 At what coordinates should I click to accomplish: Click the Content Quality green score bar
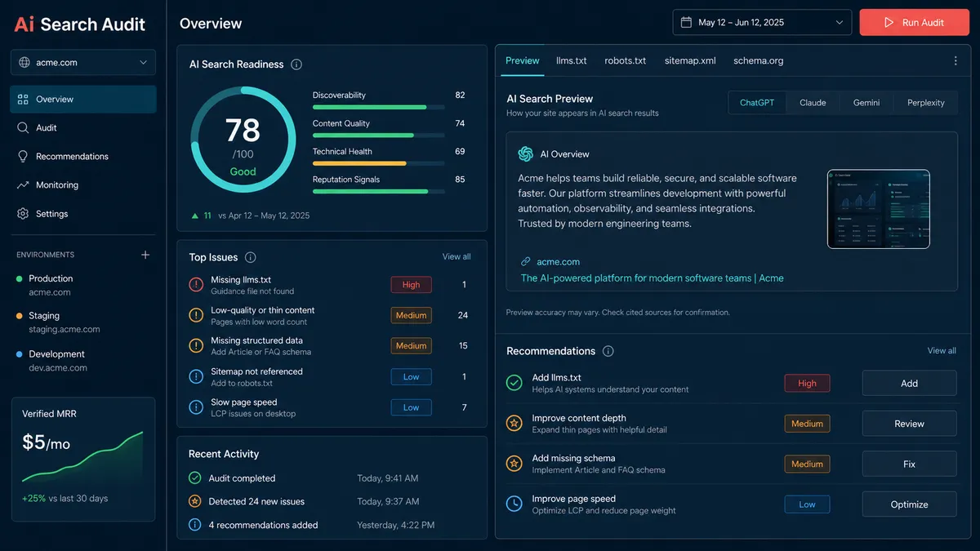click(379, 136)
